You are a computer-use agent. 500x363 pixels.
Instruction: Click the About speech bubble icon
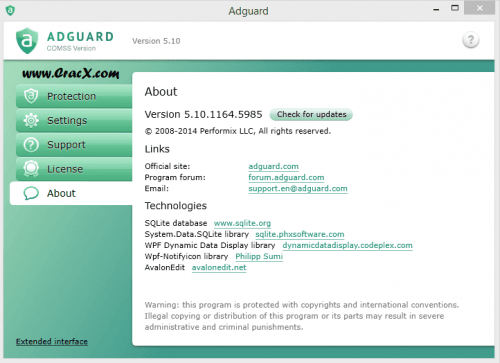point(31,193)
